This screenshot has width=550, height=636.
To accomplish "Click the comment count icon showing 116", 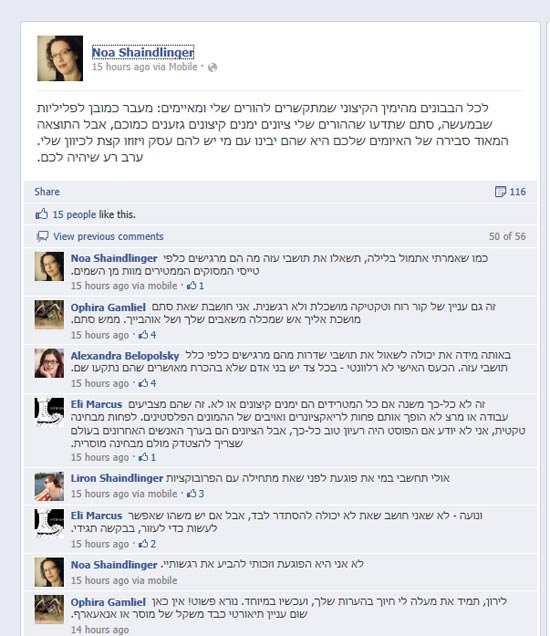I will (500, 191).
